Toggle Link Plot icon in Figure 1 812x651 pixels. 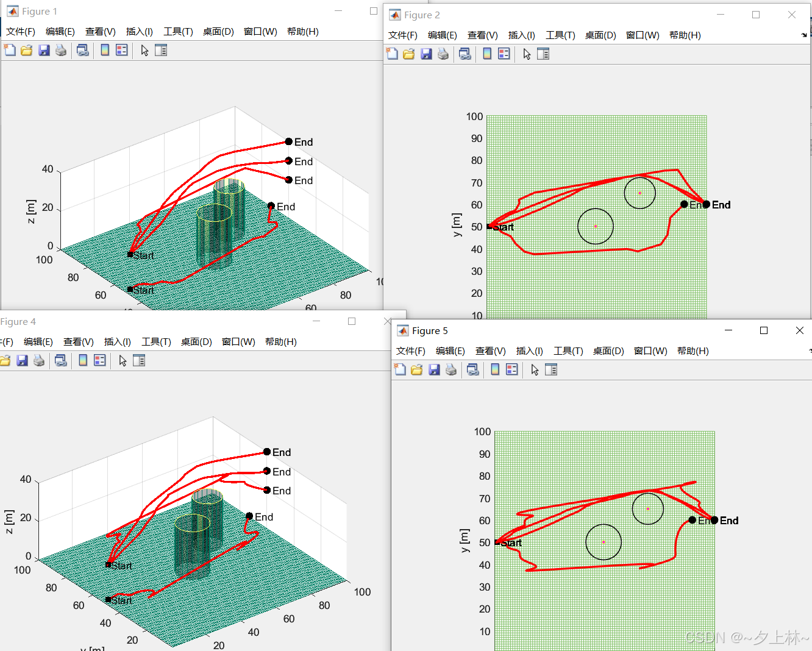[83, 50]
